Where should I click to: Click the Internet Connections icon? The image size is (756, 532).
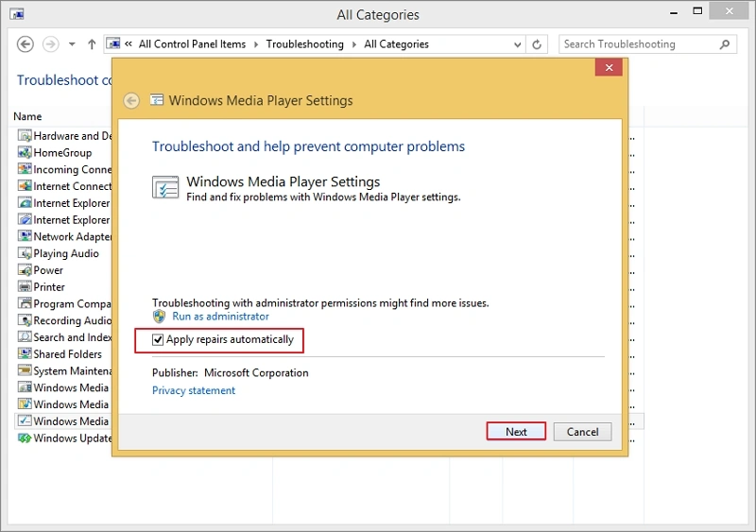[25, 186]
